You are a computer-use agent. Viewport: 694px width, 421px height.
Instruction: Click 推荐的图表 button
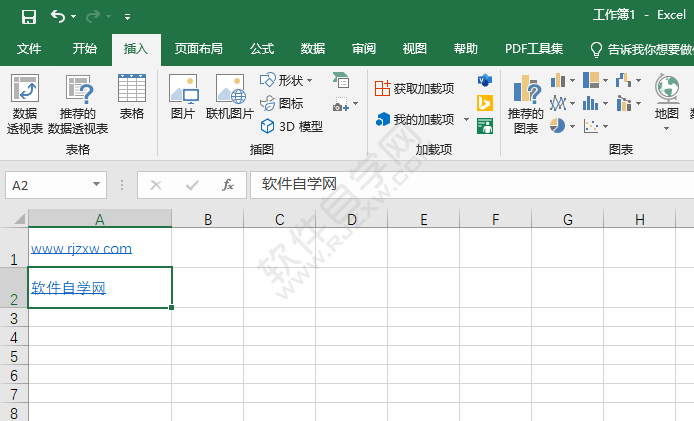coord(526,104)
